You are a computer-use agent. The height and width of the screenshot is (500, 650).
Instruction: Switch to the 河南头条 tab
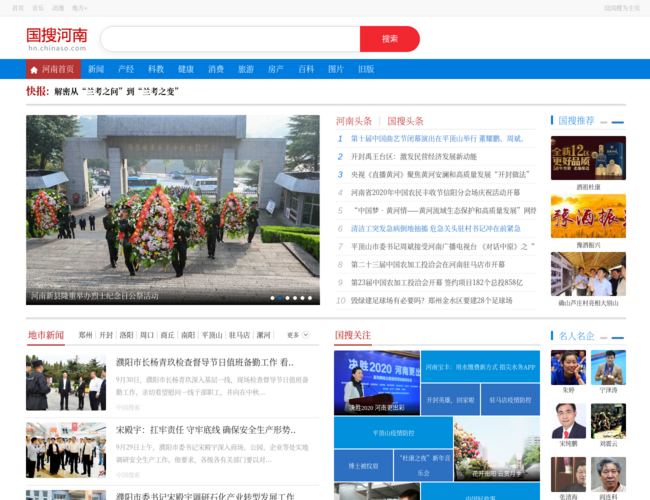[354, 121]
